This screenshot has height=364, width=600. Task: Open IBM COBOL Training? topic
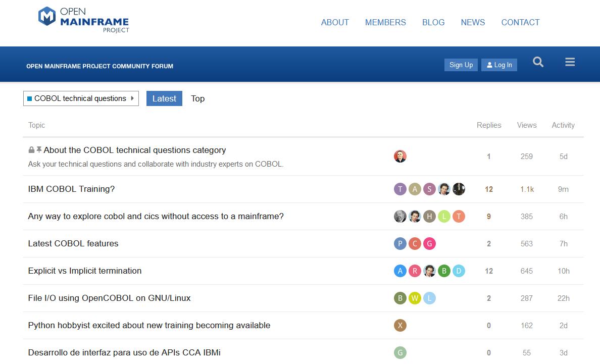coord(71,189)
